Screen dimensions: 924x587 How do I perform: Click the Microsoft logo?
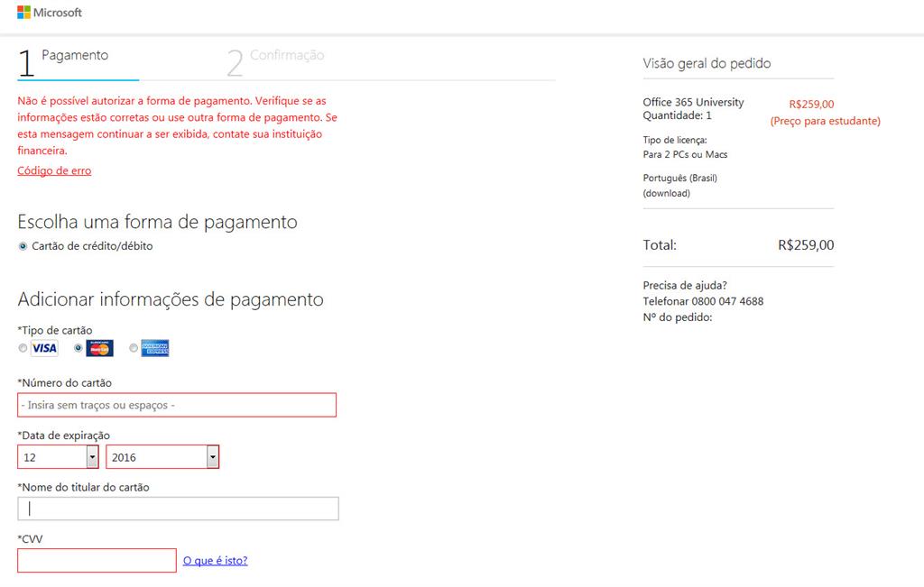(x=50, y=13)
